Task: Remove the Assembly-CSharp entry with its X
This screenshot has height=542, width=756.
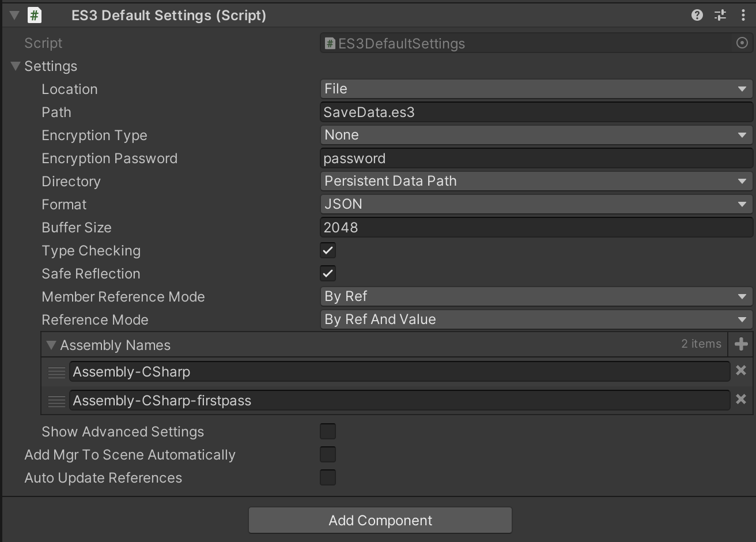Action: click(741, 371)
